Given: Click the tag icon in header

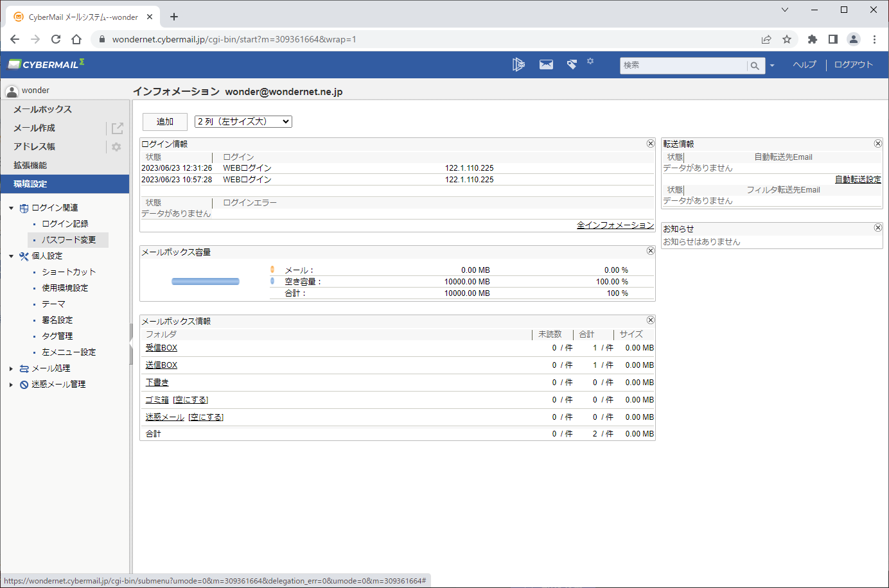Looking at the screenshot, I should pyautogui.click(x=572, y=64).
